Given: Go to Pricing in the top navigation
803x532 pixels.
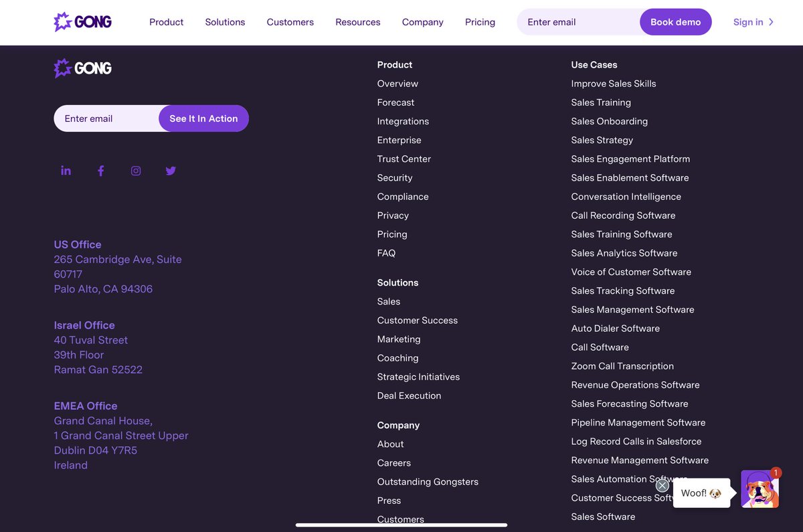Looking at the screenshot, I should click(x=480, y=22).
